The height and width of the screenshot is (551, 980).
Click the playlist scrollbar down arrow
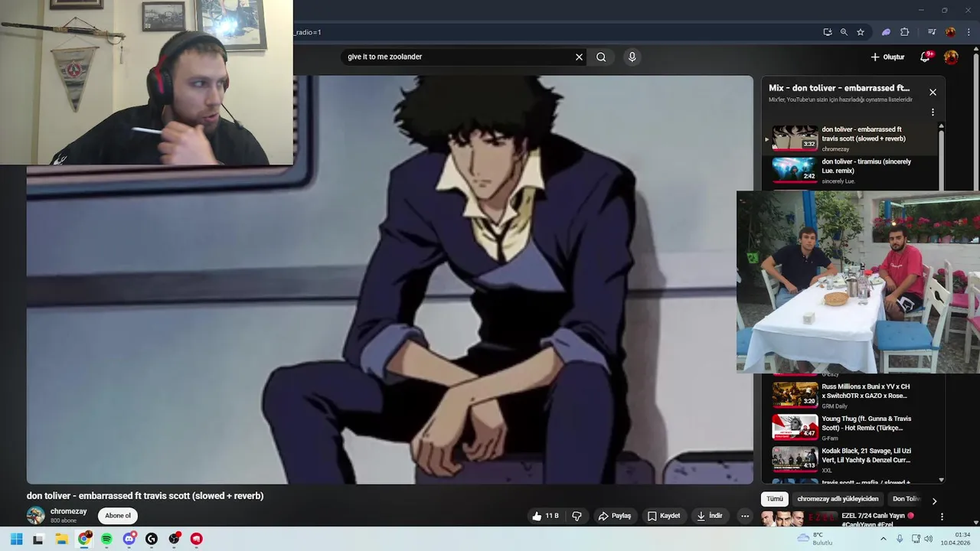point(941,480)
